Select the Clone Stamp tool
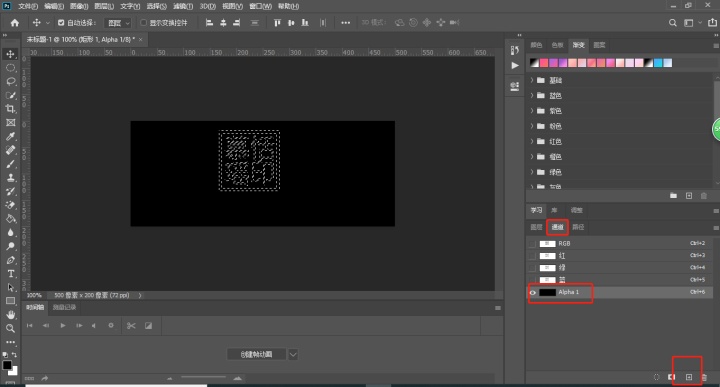 tap(10, 178)
